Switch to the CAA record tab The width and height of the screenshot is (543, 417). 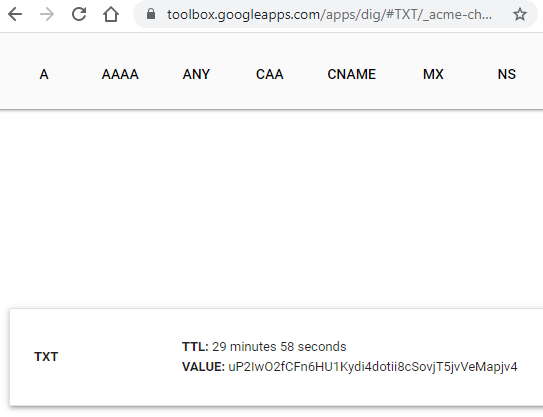pos(269,74)
